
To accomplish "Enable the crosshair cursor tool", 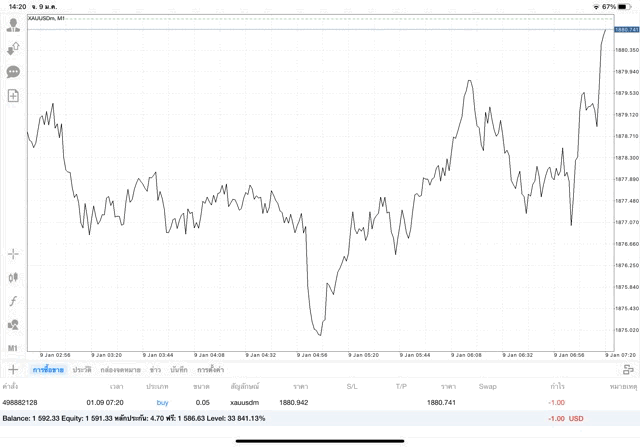I will tap(13, 254).
